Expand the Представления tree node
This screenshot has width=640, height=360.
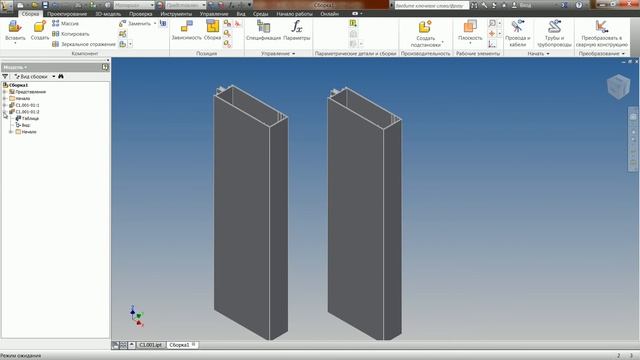click(4, 92)
